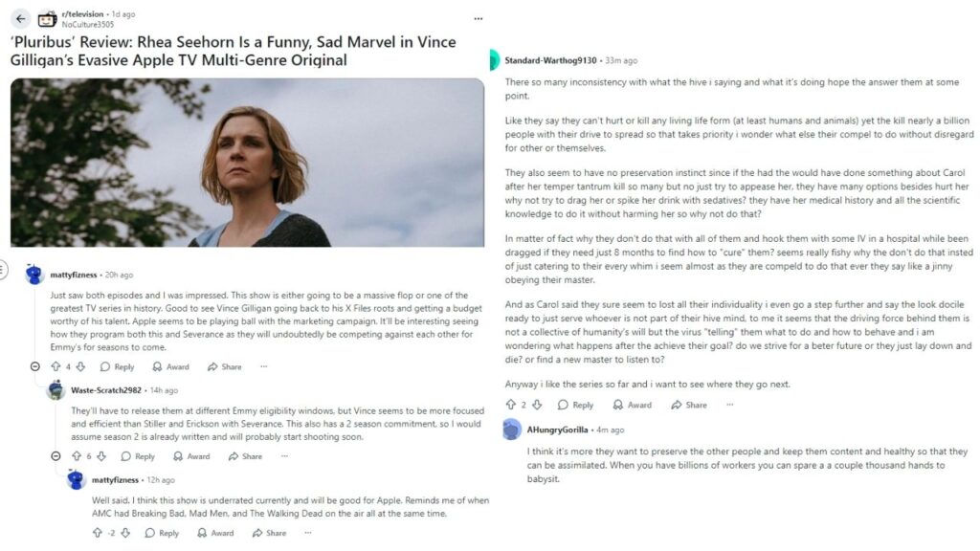Share mattyfizness's 20h-old comment
The width and height of the screenshot is (980, 551).
point(225,366)
